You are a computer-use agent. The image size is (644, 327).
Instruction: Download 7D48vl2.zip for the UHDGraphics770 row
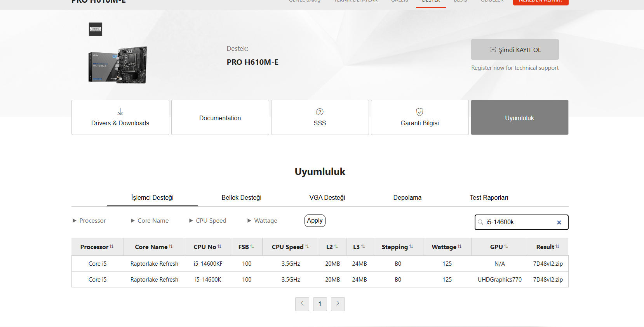(x=548, y=280)
